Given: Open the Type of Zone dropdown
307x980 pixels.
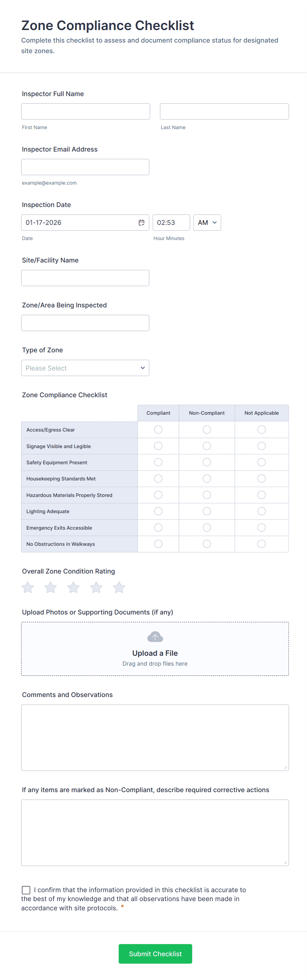Looking at the screenshot, I should [x=85, y=368].
